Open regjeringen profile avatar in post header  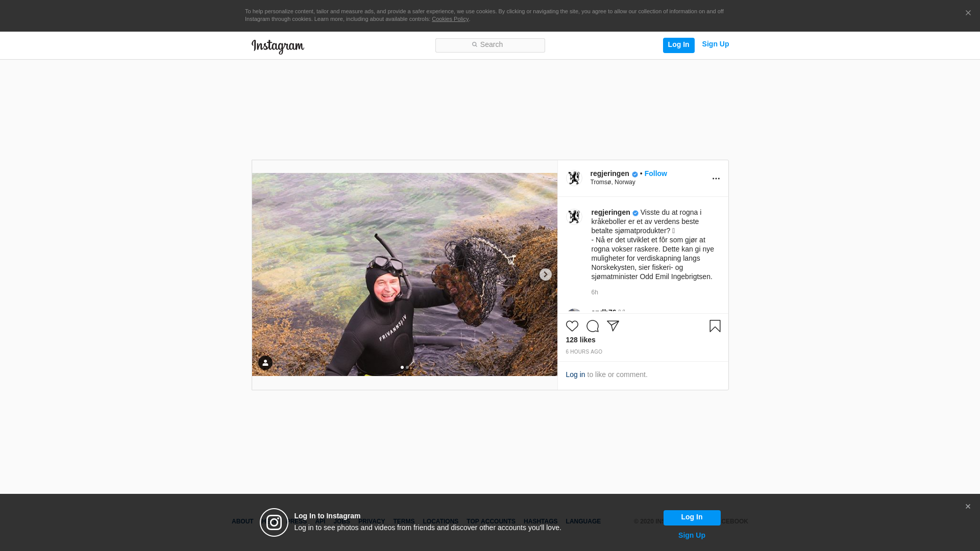pyautogui.click(x=574, y=178)
